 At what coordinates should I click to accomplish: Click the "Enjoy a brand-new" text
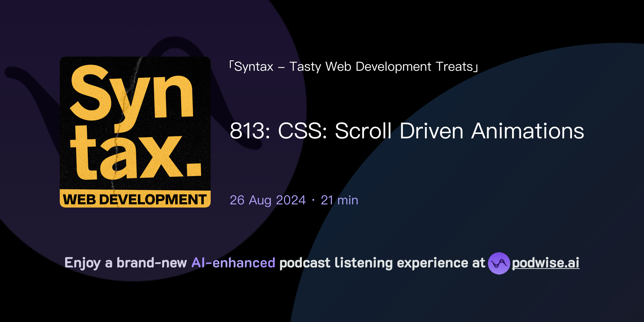(x=125, y=263)
